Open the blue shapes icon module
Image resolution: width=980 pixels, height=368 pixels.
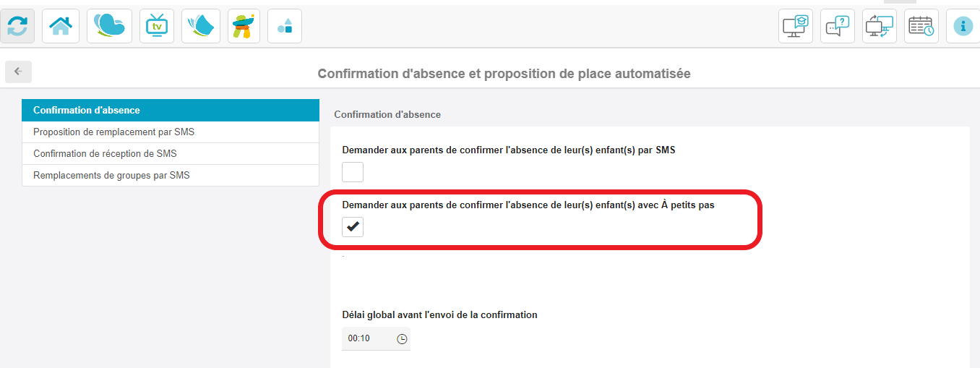click(285, 26)
